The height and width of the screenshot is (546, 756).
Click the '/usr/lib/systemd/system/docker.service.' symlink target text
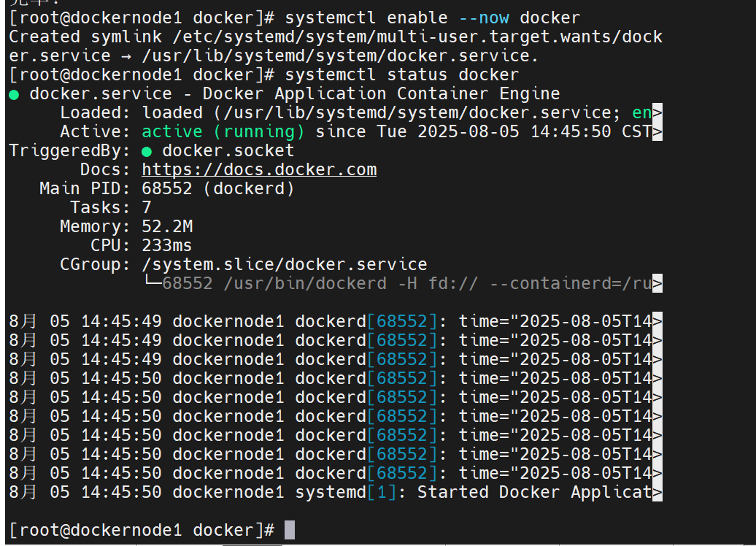point(340,56)
